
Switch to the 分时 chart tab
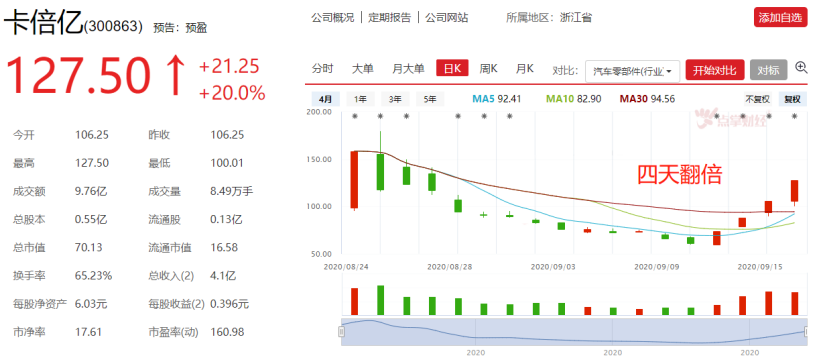click(x=323, y=68)
